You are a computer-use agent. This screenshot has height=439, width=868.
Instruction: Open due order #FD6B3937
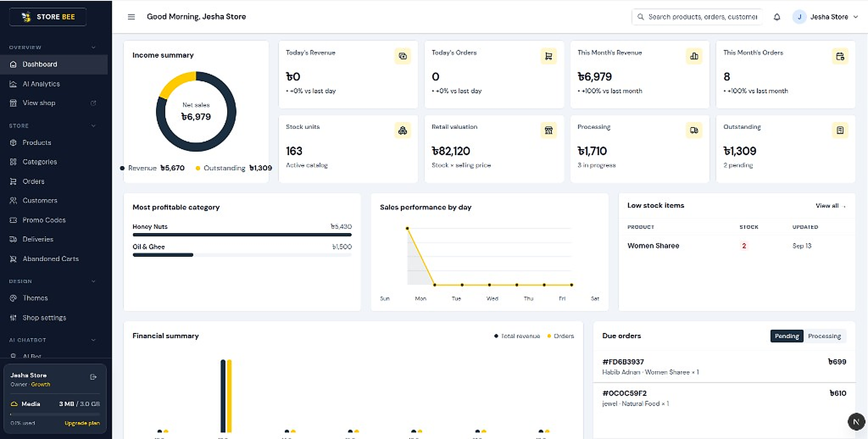[724, 367]
